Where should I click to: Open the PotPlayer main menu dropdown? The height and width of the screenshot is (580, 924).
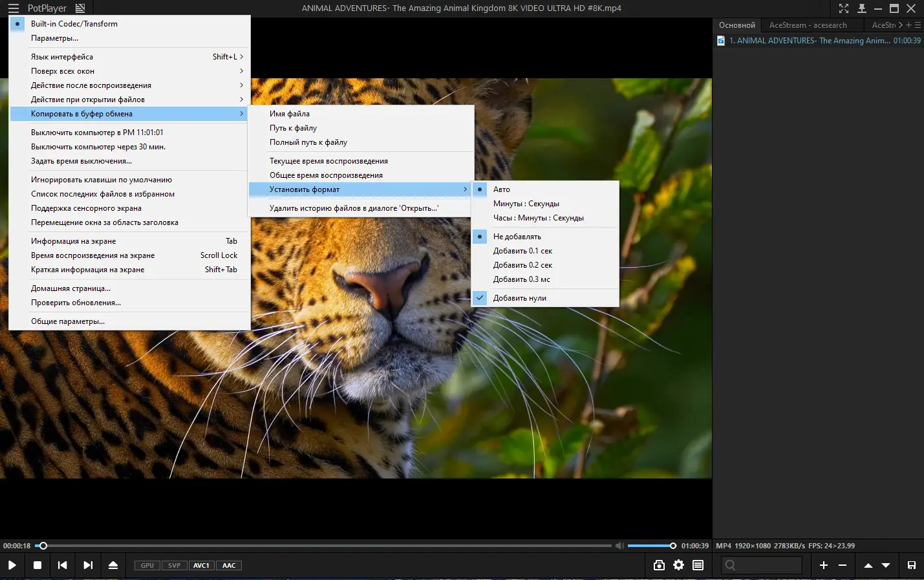tap(47, 8)
